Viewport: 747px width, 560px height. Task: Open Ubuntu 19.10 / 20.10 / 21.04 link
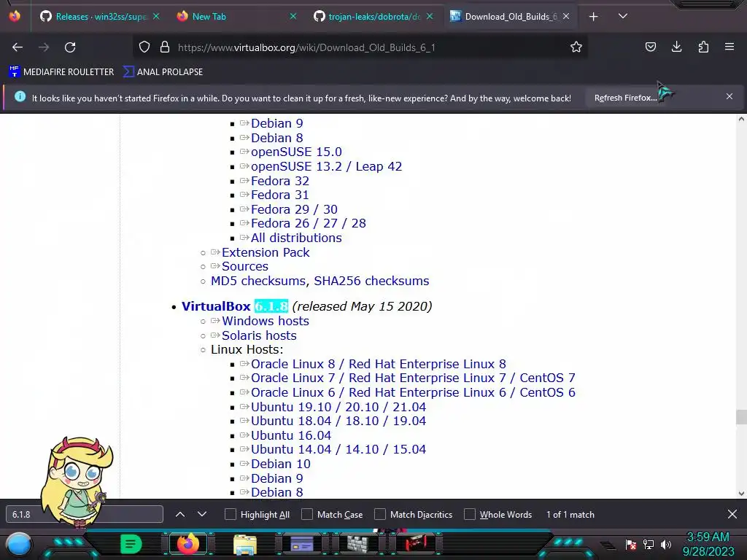(x=338, y=407)
